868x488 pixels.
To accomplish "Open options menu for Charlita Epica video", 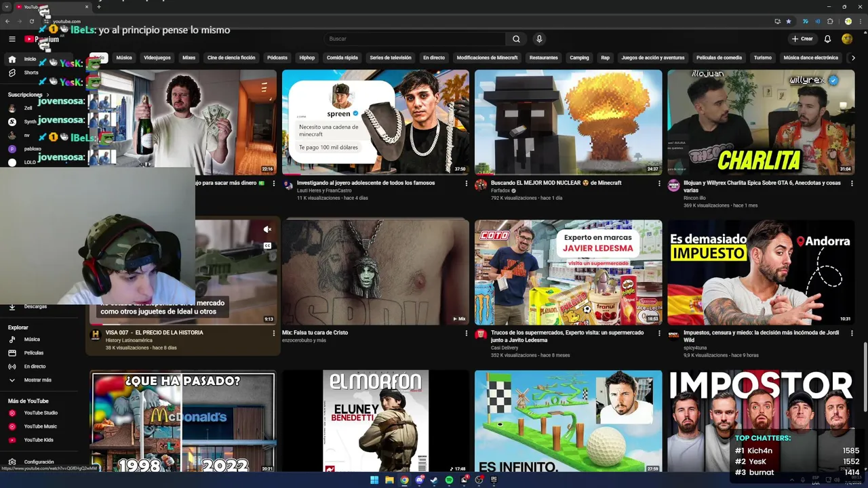I will (x=852, y=183).
